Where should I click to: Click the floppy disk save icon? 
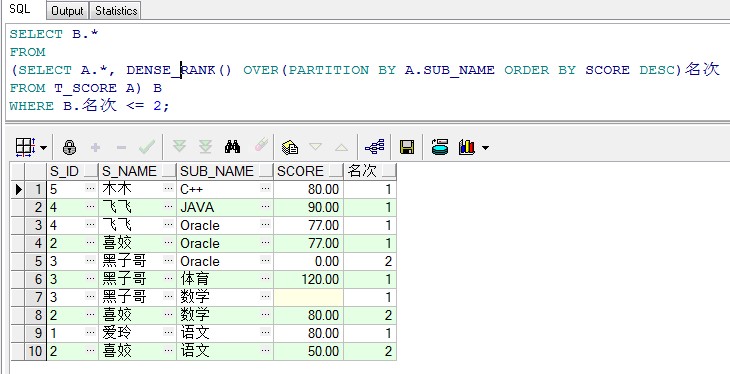[407, 148]
